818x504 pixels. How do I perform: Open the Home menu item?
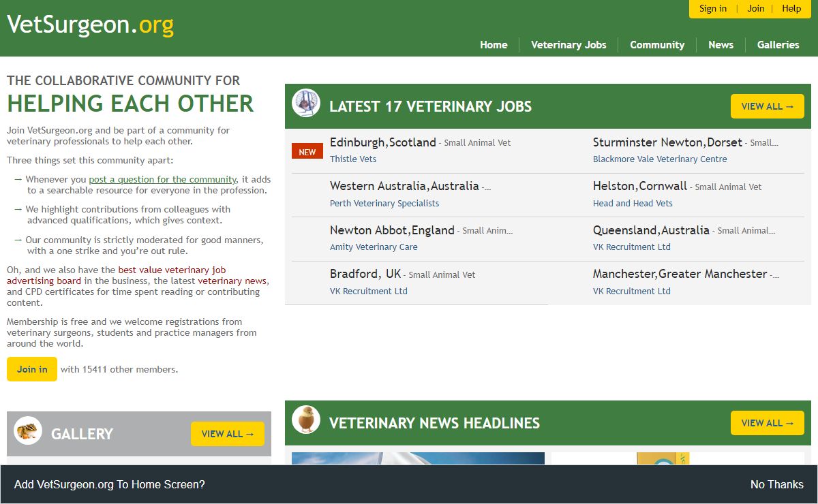[494, 45]
